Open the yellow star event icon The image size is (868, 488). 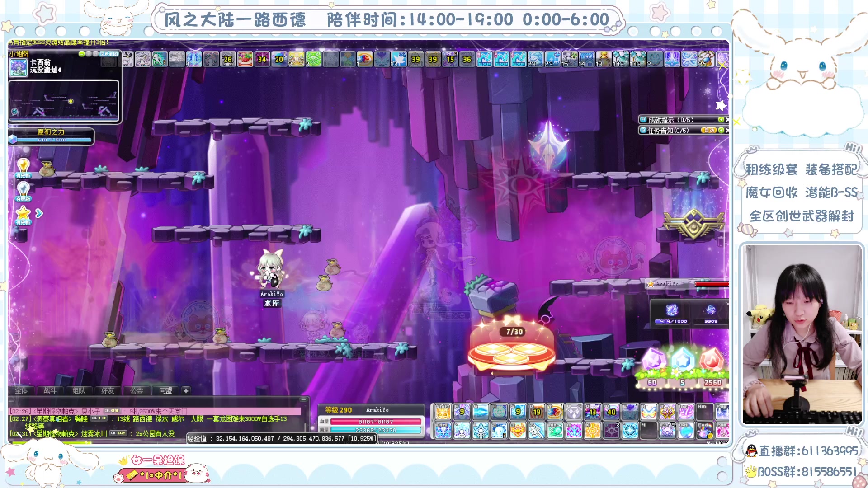23,215
